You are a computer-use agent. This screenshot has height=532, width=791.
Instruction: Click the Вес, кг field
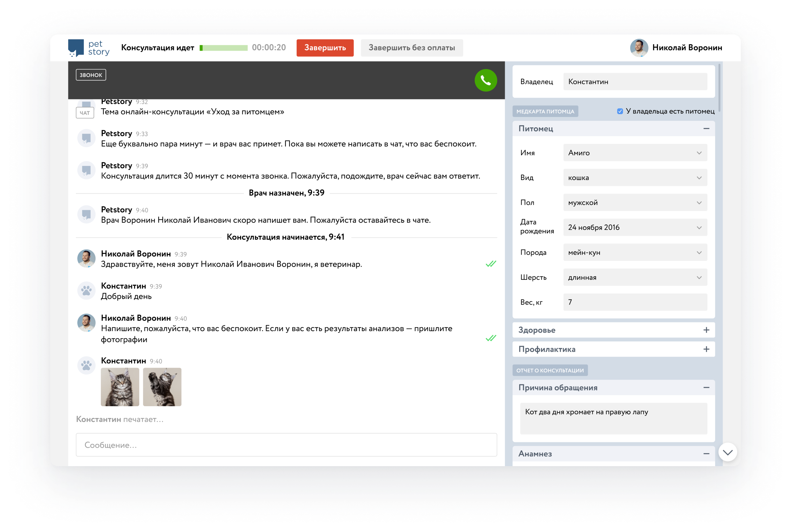tap(635, 302)
